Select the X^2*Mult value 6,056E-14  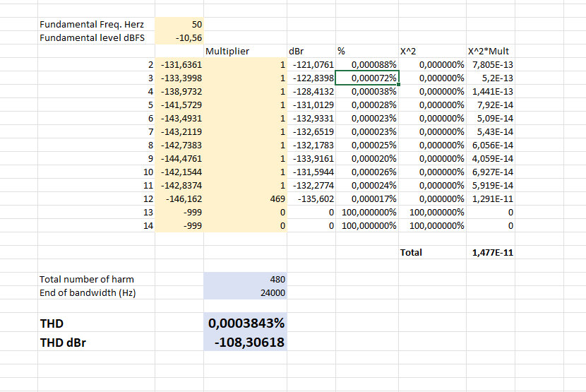pyautogui.click(x=490, y=145)
